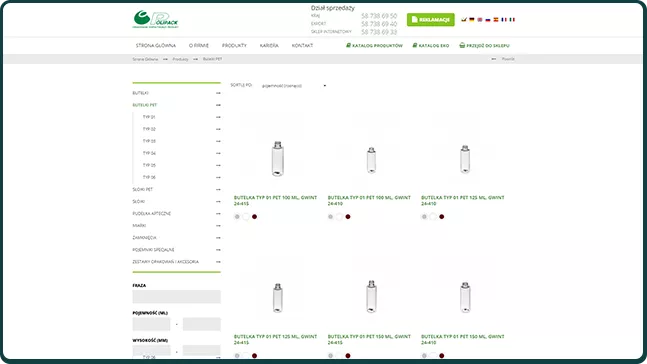Open Kariera in the main menu
The image size is (647, 364).
click(269, 45)
